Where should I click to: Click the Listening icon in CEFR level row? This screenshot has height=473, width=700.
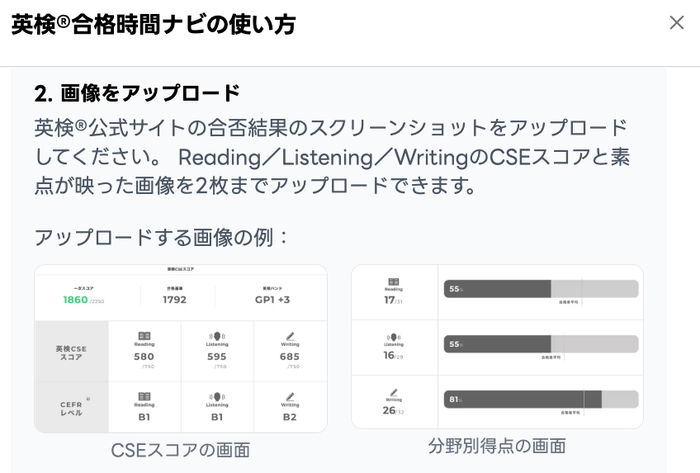[216, 396]
